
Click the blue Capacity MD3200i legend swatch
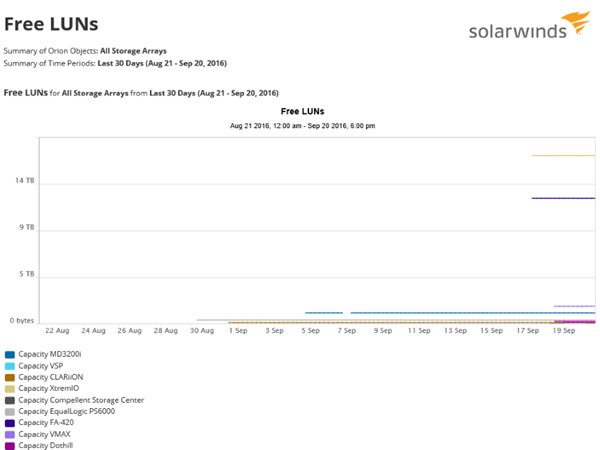10,355
